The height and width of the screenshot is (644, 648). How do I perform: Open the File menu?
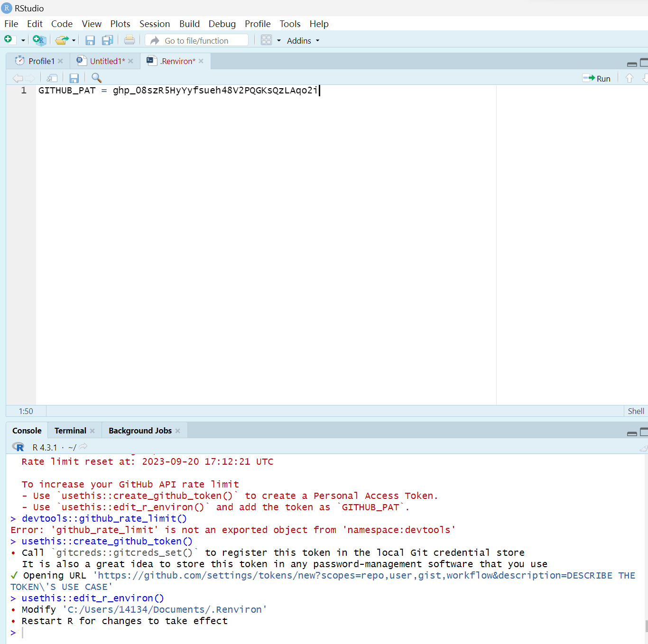pyautogui.click(x=11, y=24)
